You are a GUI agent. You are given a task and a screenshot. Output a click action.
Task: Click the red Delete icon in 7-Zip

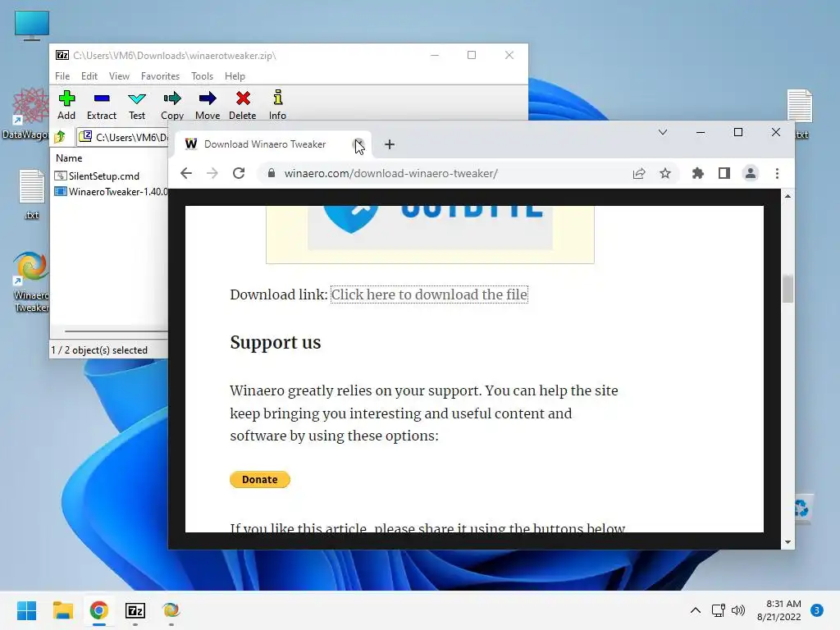pyautogui.click(x=243, y=105)
